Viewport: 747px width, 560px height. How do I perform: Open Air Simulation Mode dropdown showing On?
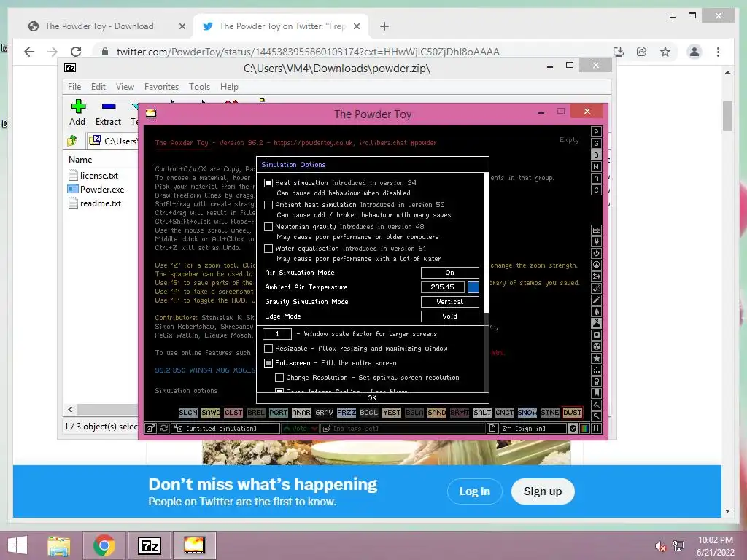449,273
